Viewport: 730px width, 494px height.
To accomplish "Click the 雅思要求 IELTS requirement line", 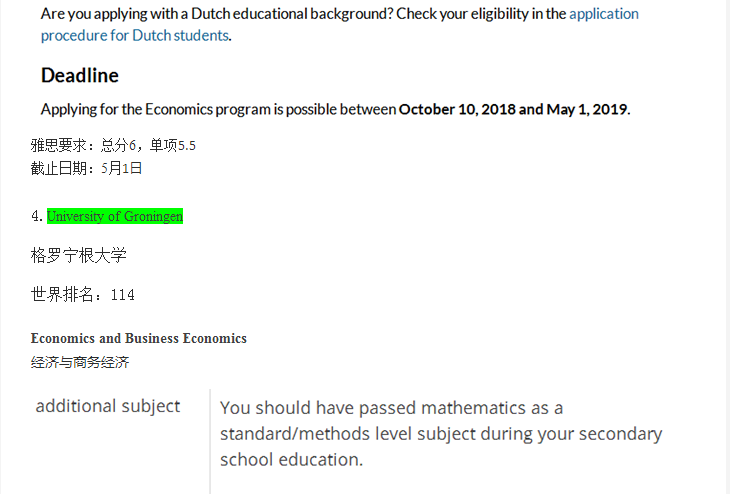I will click(x=113, y=146).
